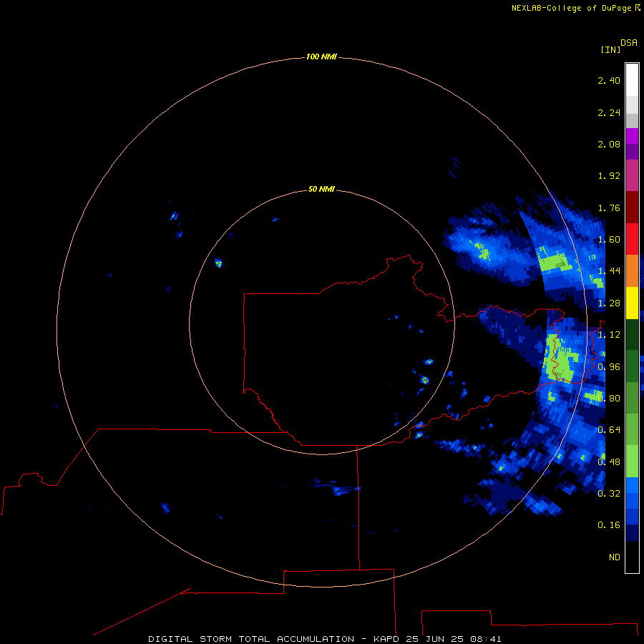Click the 1.60 legend value

point(609,240)
